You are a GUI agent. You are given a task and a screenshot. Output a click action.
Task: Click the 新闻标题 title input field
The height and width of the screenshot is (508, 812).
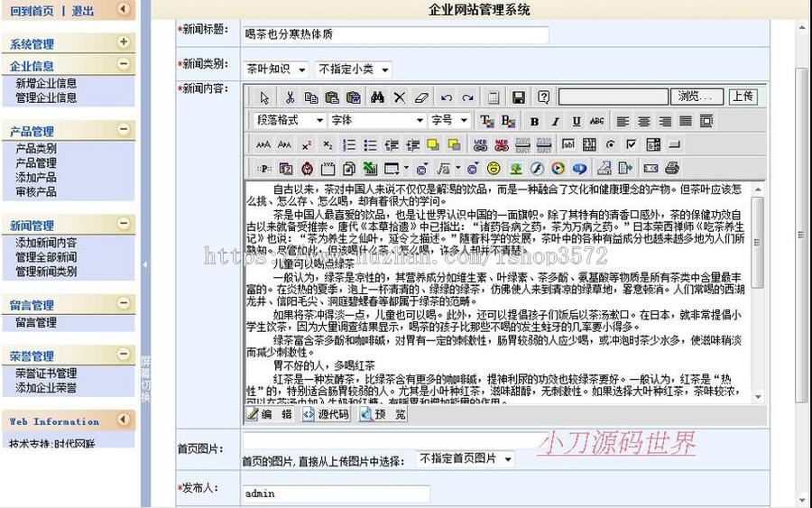(396, 34)
